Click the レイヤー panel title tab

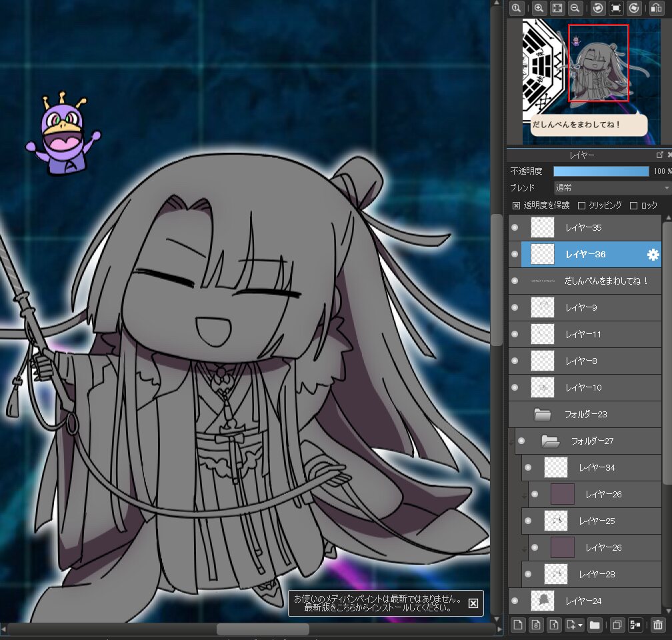[582, 155]
